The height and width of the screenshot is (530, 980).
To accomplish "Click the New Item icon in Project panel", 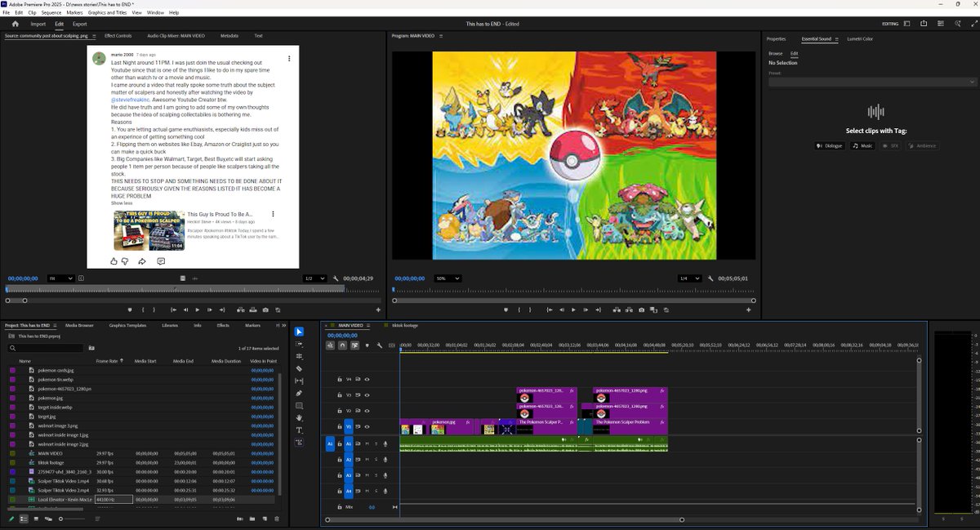I will (x=265, y=519).
